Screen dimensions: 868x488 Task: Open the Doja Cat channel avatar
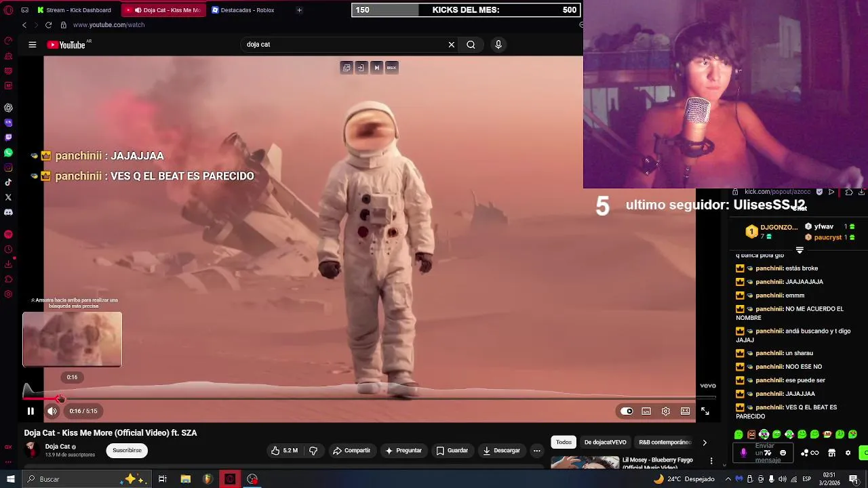tap(31, 450)
